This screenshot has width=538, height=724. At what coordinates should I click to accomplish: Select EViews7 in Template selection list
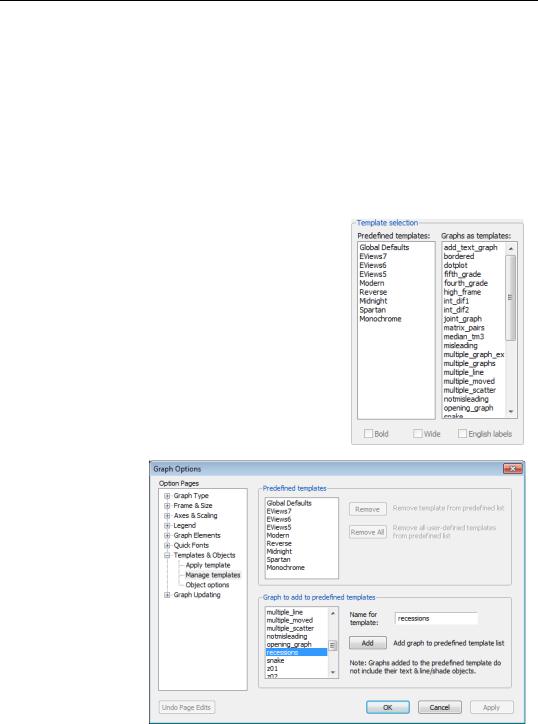pyautogui.click(x=373, y=256)
